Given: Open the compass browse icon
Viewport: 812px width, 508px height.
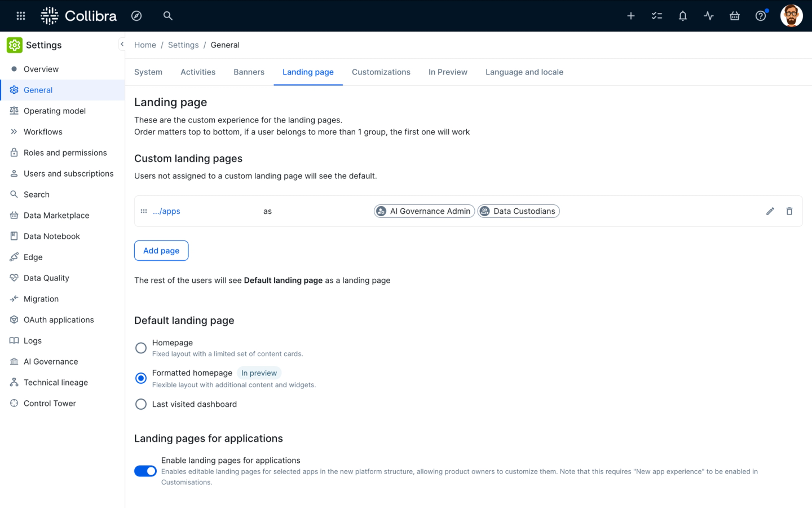Looking at the screenshot, I should tap(136, 16).
